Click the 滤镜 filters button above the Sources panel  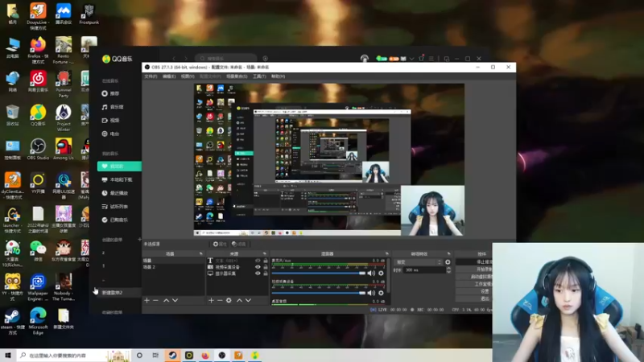[x=238, y=244]
